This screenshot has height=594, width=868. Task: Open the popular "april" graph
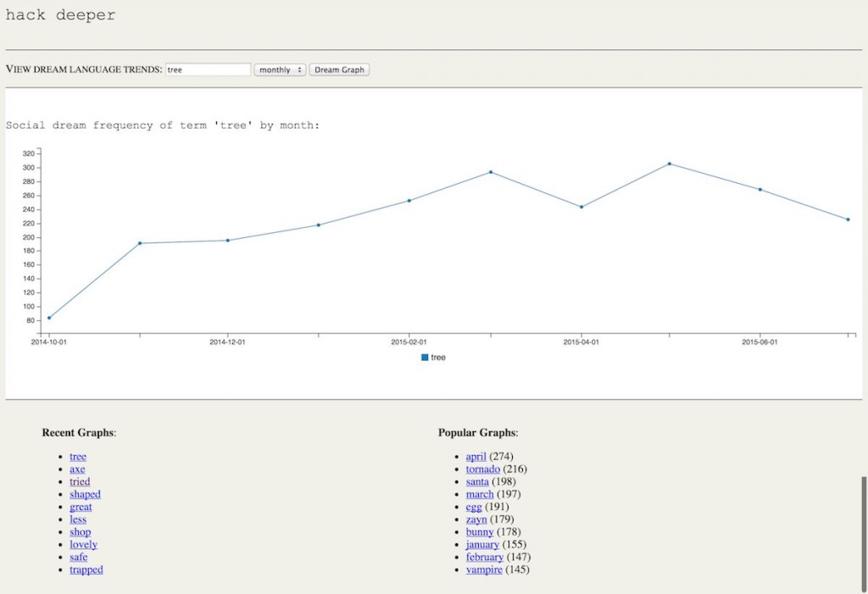(x=476, y=456)
